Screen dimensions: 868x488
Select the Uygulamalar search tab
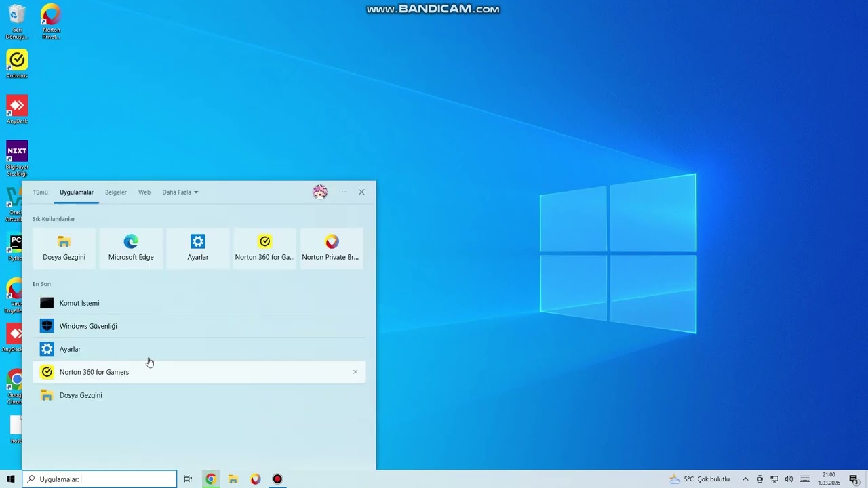[x=77, y=192]
